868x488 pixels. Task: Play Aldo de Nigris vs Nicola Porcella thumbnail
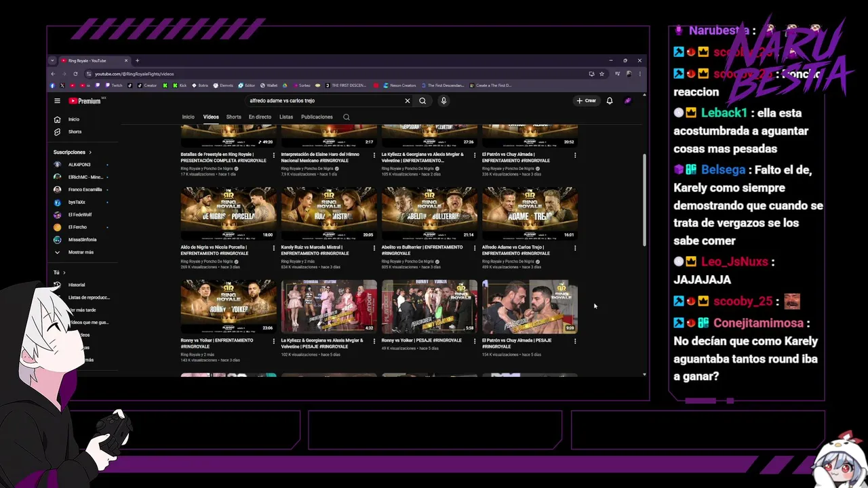(229, 213)
